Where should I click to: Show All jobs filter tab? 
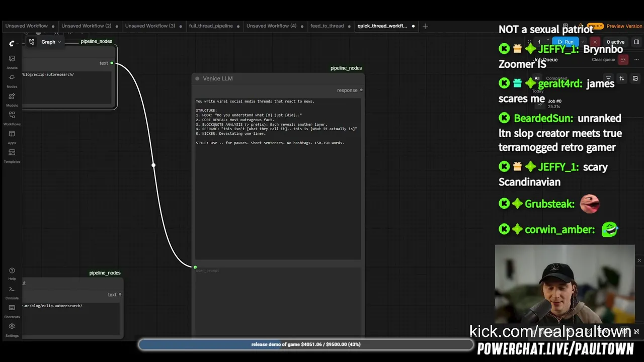click(x=537, y=78)
